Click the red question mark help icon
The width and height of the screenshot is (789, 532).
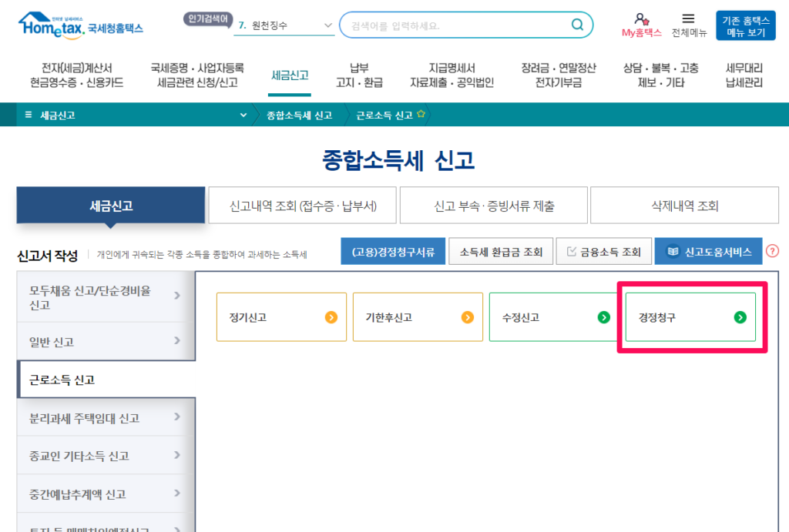click(772, 251)
